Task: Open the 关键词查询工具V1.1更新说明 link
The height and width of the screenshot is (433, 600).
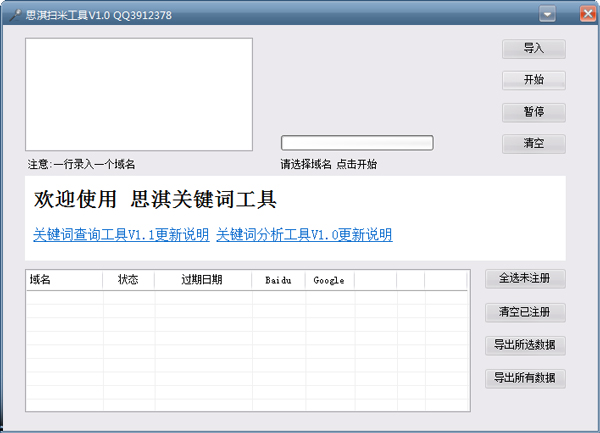Action: tap(121, 235)
